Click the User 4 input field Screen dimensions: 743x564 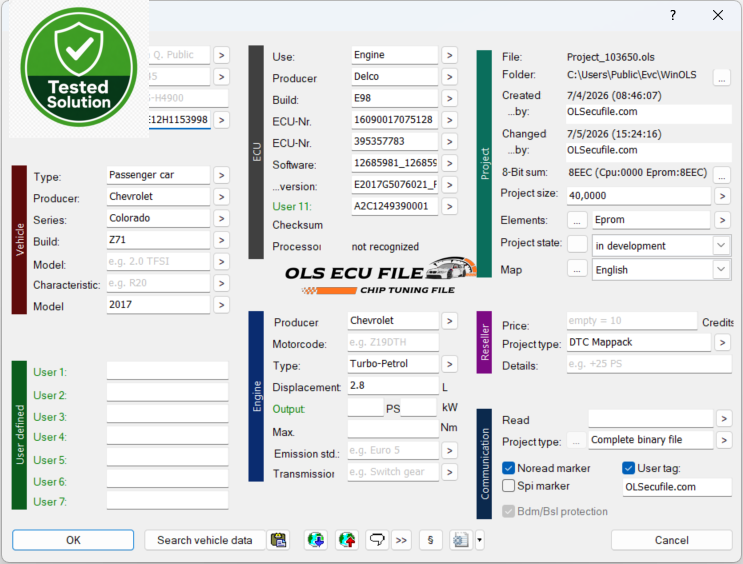click(x=167, y=436)
